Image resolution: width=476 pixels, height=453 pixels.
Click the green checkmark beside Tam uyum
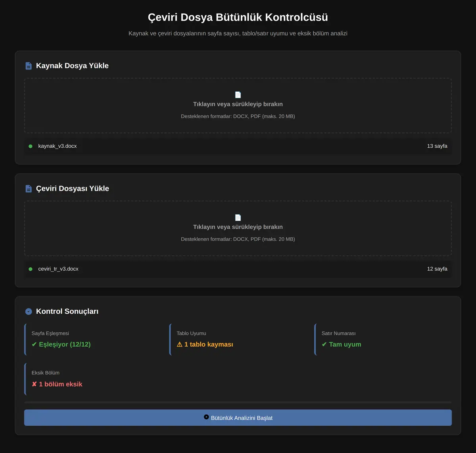coord(324,344)
